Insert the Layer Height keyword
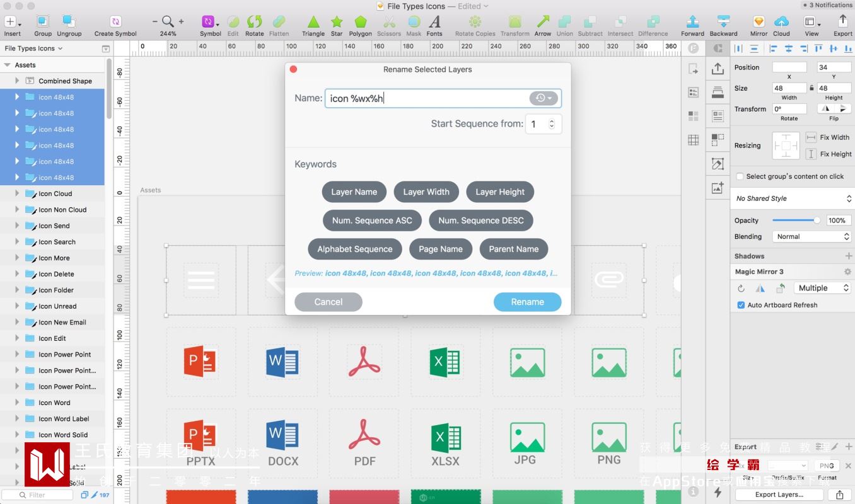Image resolution: width=855 pixels, height=504 pixels. (500, 192)
